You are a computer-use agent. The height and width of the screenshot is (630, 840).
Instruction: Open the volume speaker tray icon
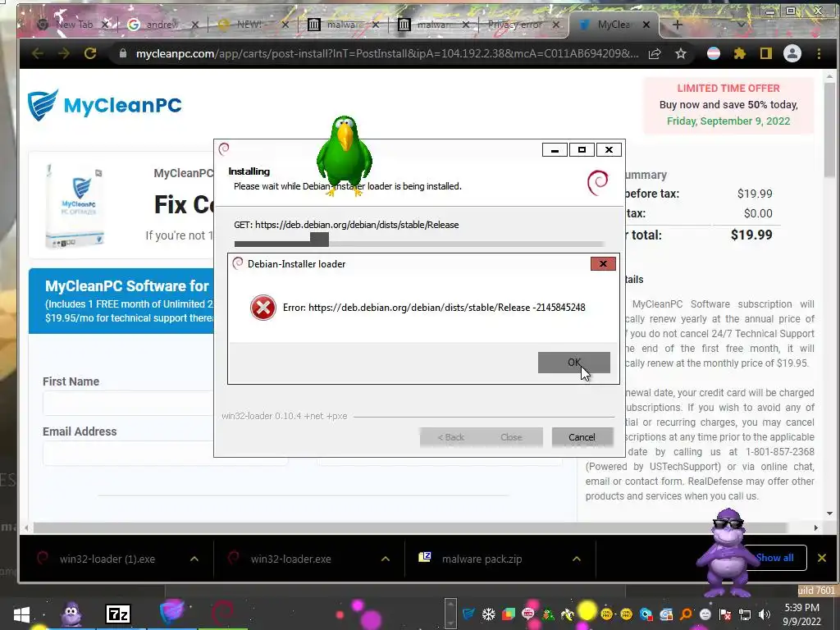pyautogui.click(x=765, y=614)
